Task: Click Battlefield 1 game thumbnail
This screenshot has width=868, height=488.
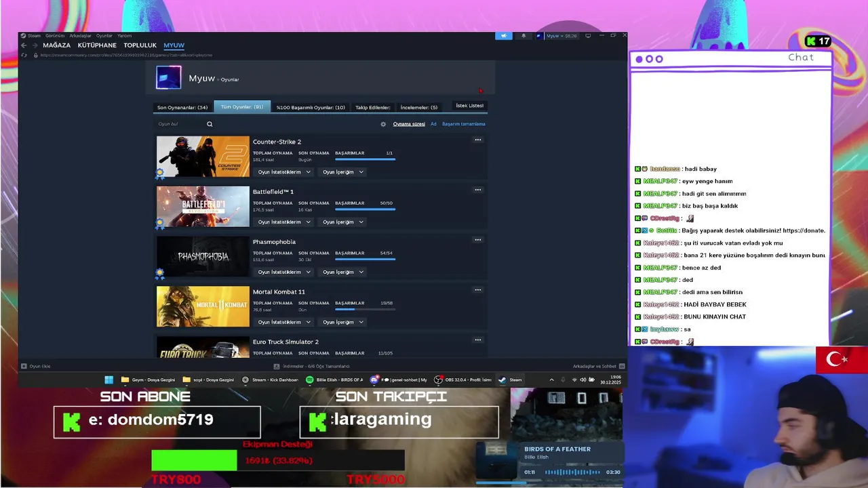Action: pos(203,207)
